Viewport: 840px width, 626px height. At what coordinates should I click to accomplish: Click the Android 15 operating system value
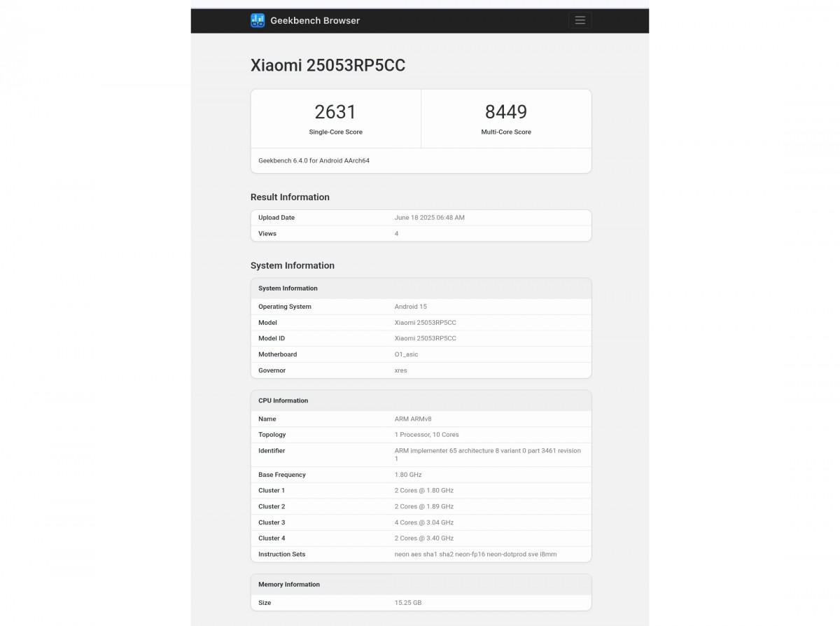[x=410, y=307]
